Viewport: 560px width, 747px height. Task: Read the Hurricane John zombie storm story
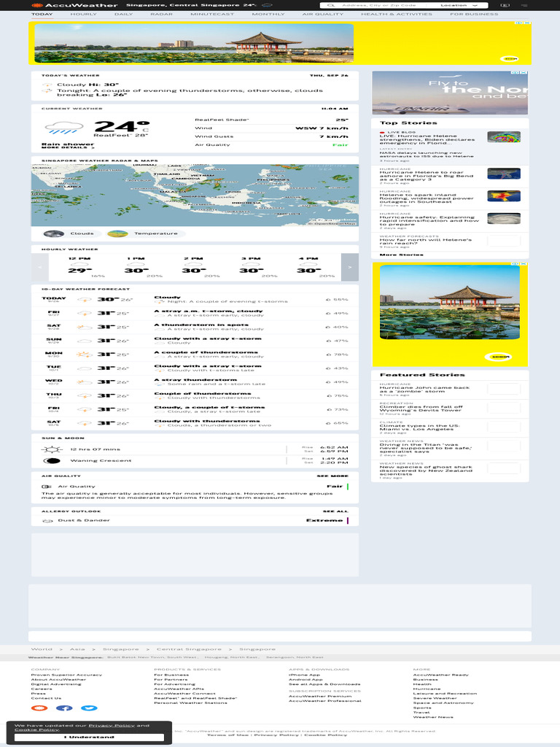click(x=425, y=390)
